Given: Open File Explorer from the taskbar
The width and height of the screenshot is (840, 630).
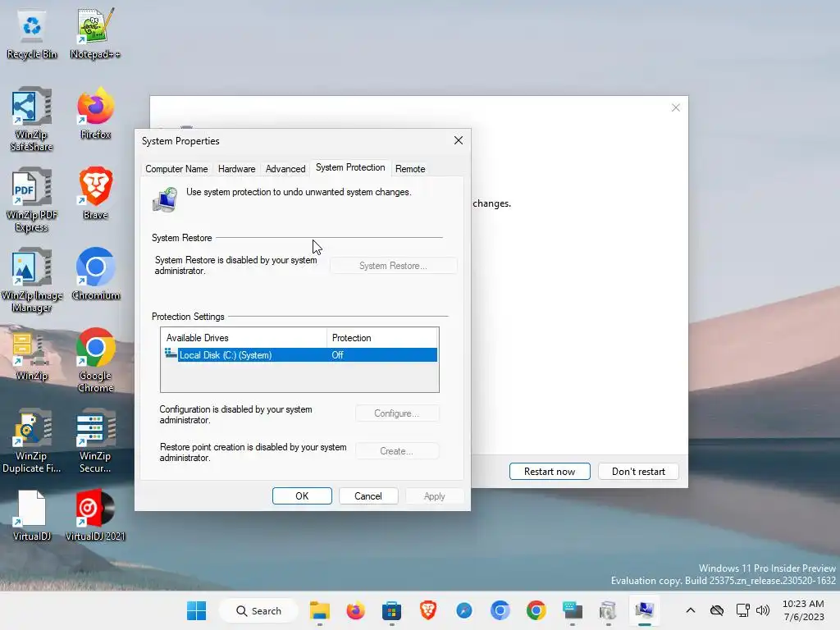Looking at the screenshot, I should (320, 610).
